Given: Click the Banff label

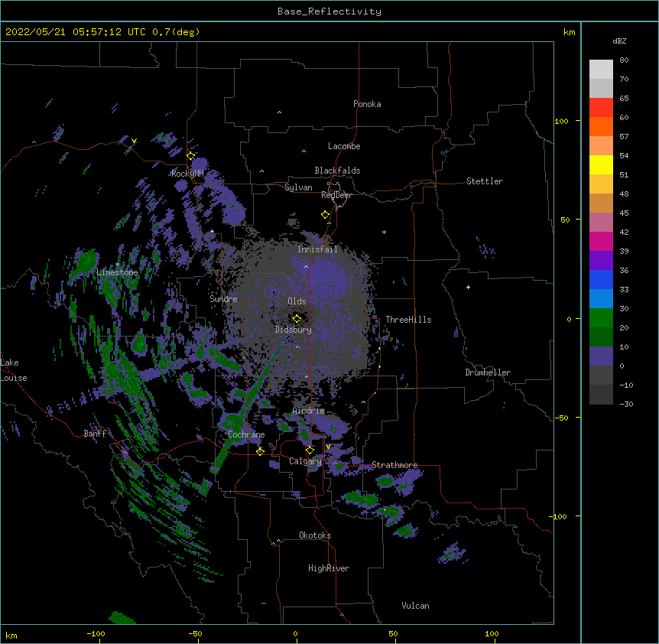Looking at the screenshot, I should [x=95, y=434].
